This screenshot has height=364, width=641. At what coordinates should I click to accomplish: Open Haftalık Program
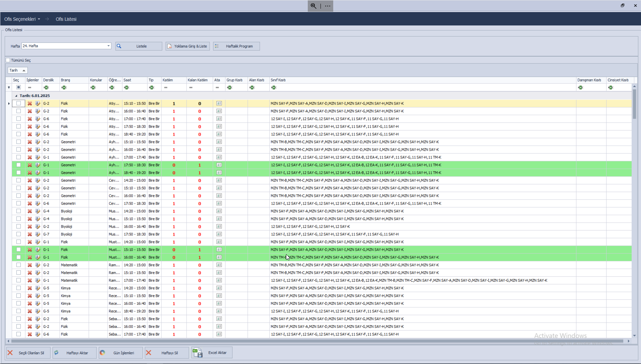(x=236, y=46)
